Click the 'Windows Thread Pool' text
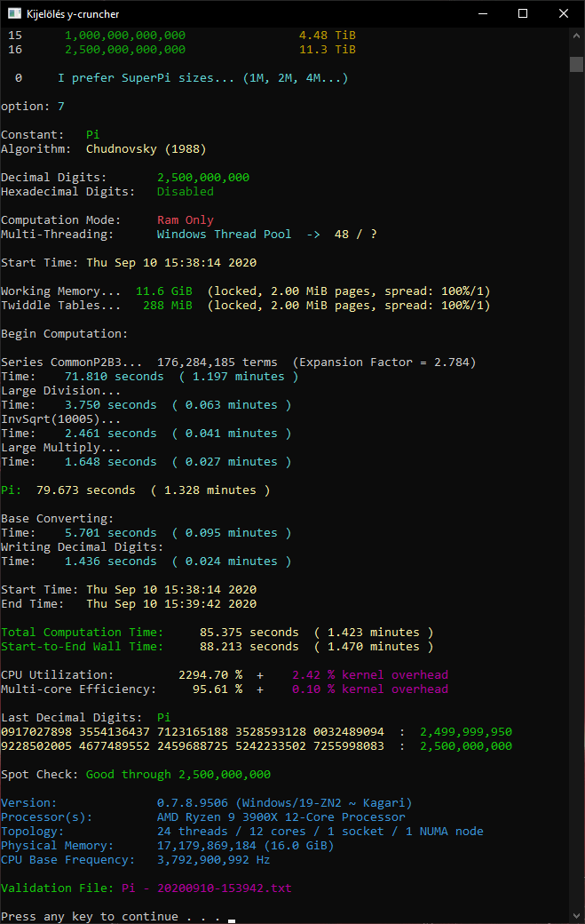Screen dimensions: 585x924 (x=224, y=234)
